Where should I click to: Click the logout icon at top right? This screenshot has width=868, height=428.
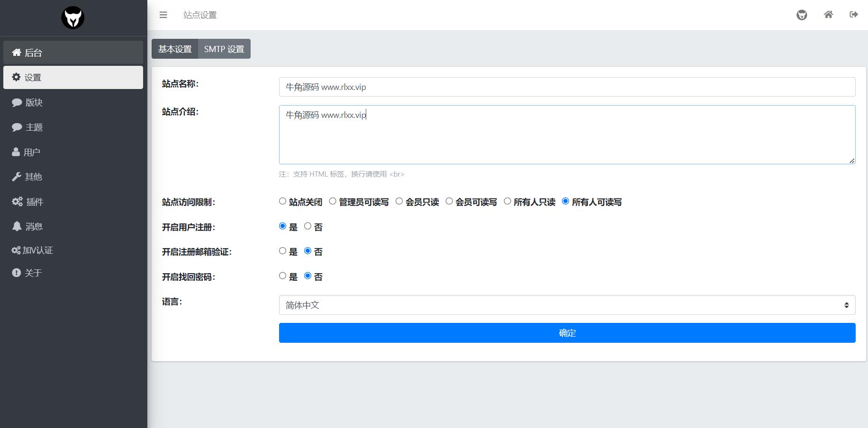tap(853, 15)
